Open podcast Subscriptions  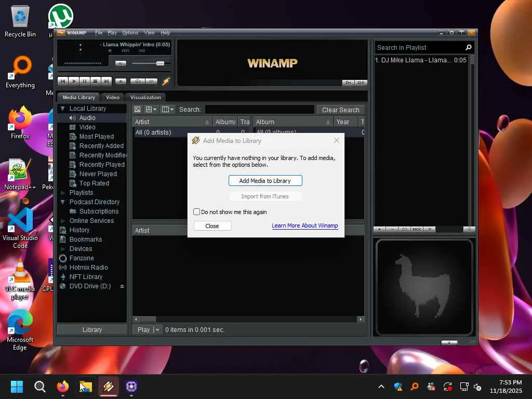[99, 211]
